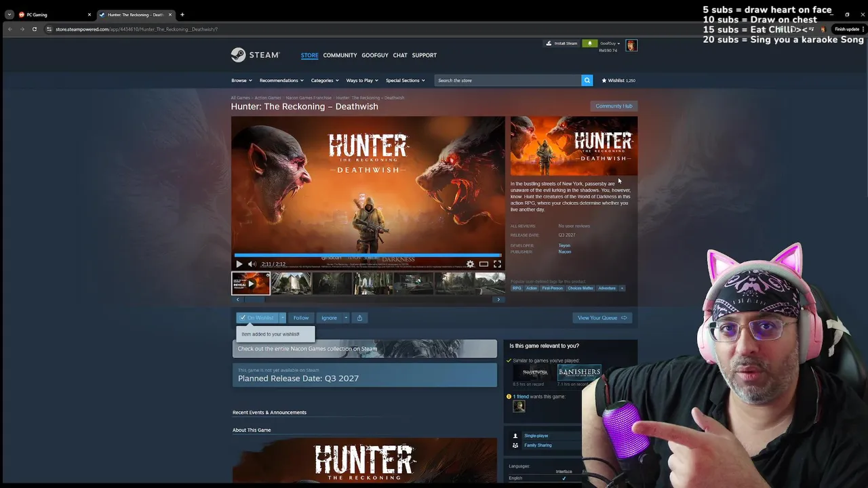This screenshot has height=488, width=868.
Task: Expand the Ignore dropdown arrow
Action: [x=345, y=318]
